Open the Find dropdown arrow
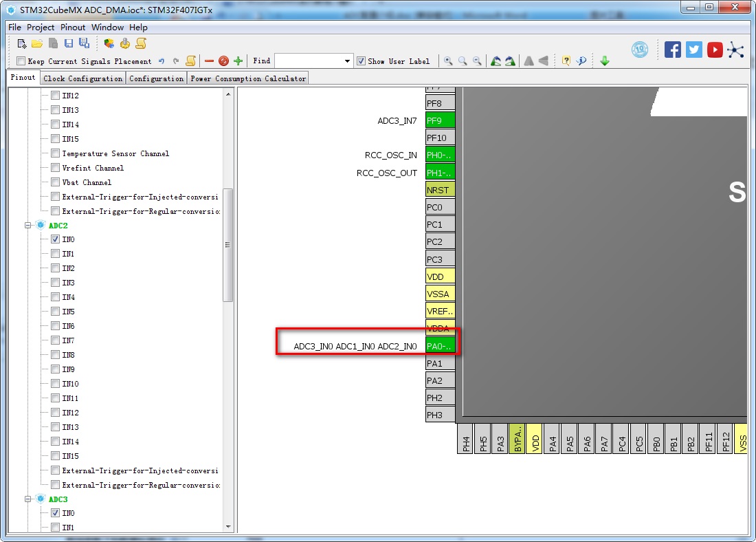Screen dimensions: 756x542 coord(346,61)
